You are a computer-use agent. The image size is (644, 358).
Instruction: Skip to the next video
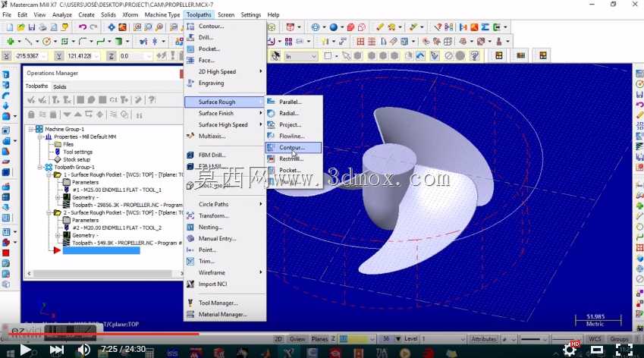coord(56,350)
